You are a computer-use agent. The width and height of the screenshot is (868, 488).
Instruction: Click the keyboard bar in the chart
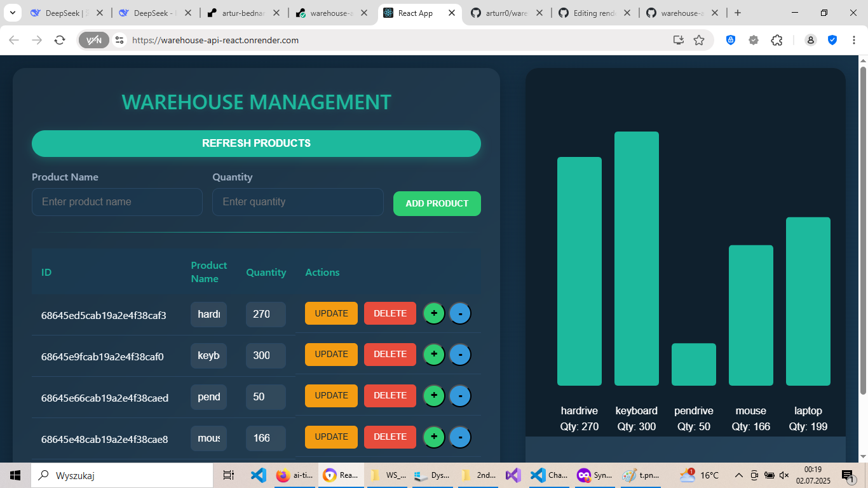click(636, 258)
